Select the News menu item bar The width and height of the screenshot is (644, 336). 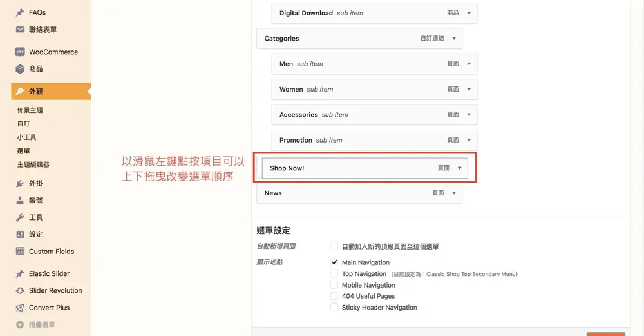click(x=359, y=193)
